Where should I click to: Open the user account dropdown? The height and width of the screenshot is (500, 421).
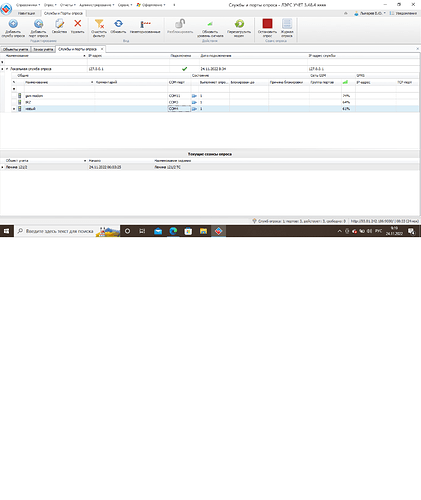click(x=370, y=13)
